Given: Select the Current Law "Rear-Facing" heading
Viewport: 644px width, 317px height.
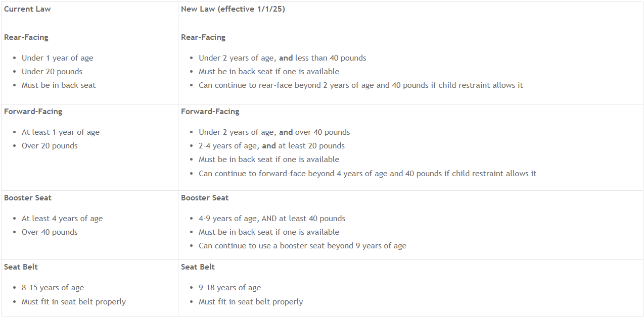Looking at the screenshot, I should [26, 37].
